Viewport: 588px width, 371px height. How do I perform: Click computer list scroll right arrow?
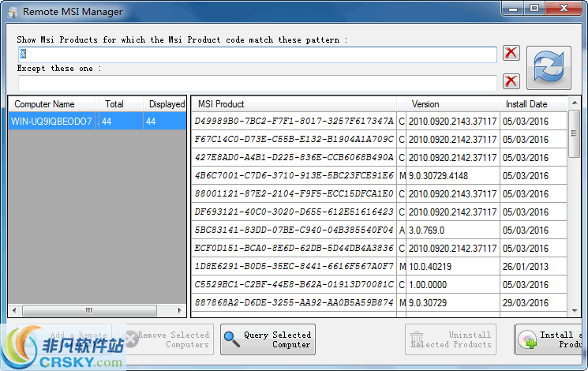(x=180, y=310)
